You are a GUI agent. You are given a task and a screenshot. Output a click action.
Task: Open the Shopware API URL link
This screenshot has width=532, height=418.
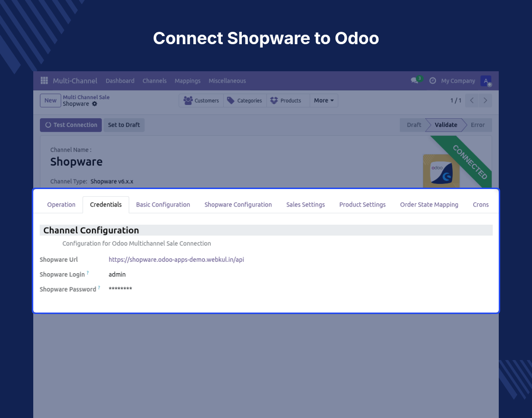point(176,259)
